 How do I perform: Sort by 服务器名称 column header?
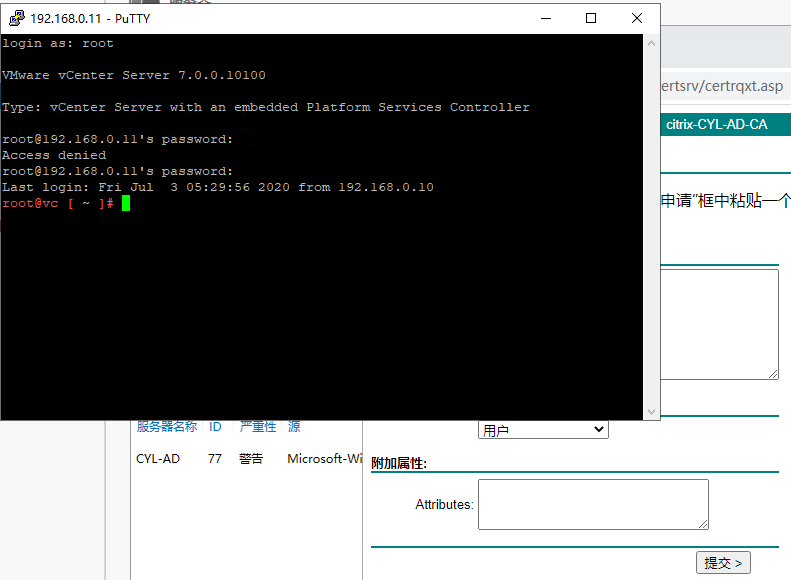pos(167,427)
